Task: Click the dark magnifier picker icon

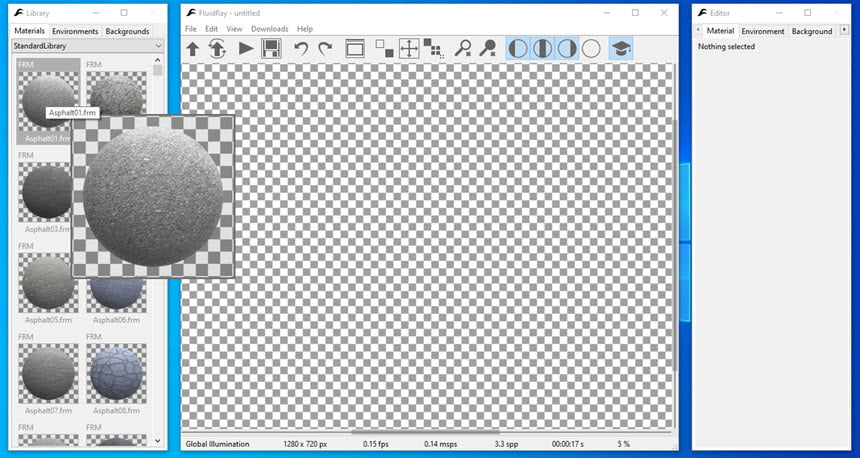Action: [488, 49]
